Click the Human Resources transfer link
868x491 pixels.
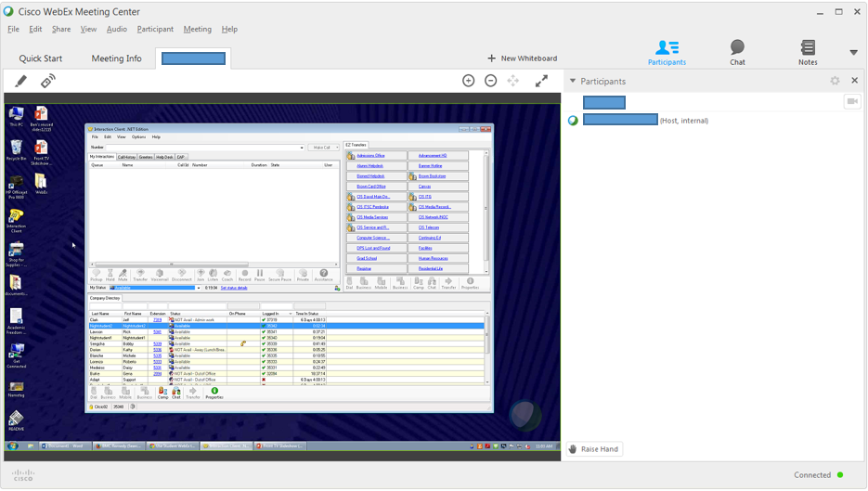click(433, 258)
